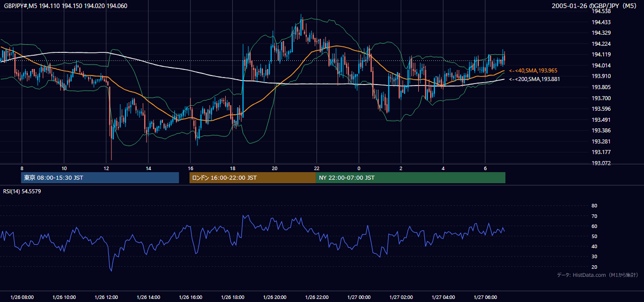The width and height of the screenshot is (644, 302).
Task: Click hour label 16 under price chart
Action: point(190,168)
